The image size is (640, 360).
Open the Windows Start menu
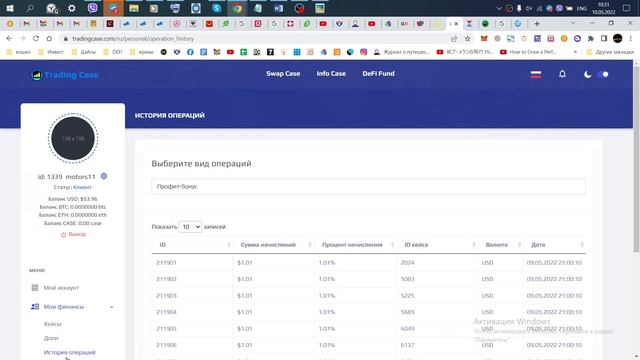point(10,8)
